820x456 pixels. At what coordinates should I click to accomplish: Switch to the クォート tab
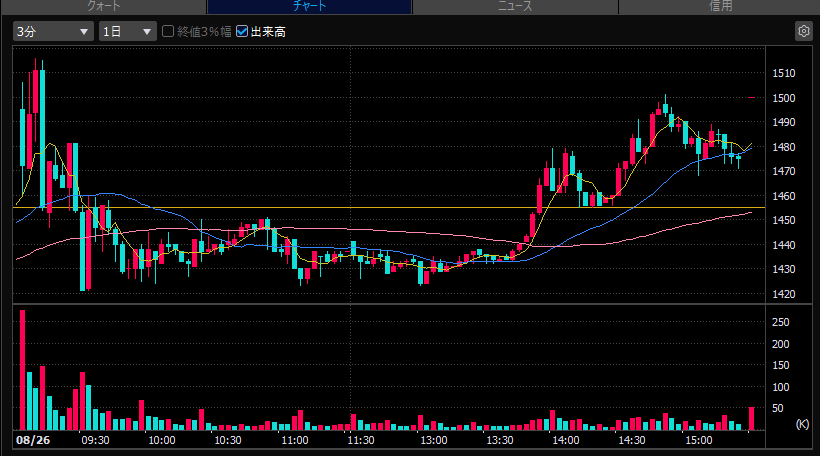(x=104, y=6)
